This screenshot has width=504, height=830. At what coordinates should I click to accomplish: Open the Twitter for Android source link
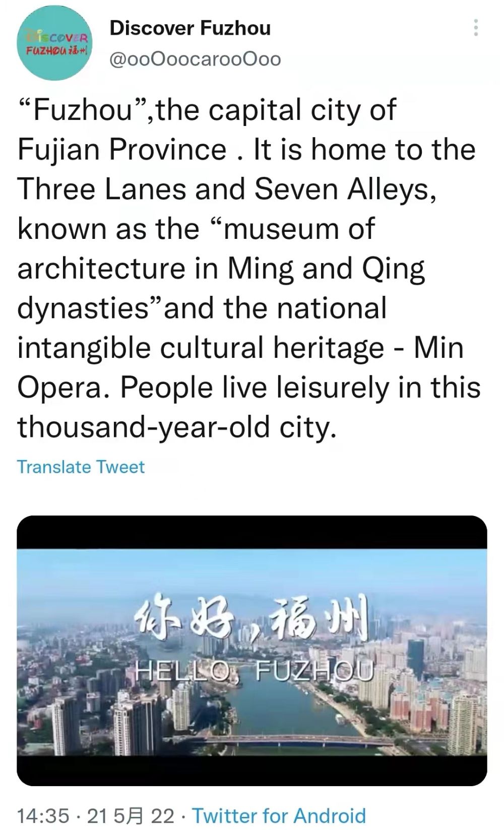pyautogui.click(x=279, y=815)
